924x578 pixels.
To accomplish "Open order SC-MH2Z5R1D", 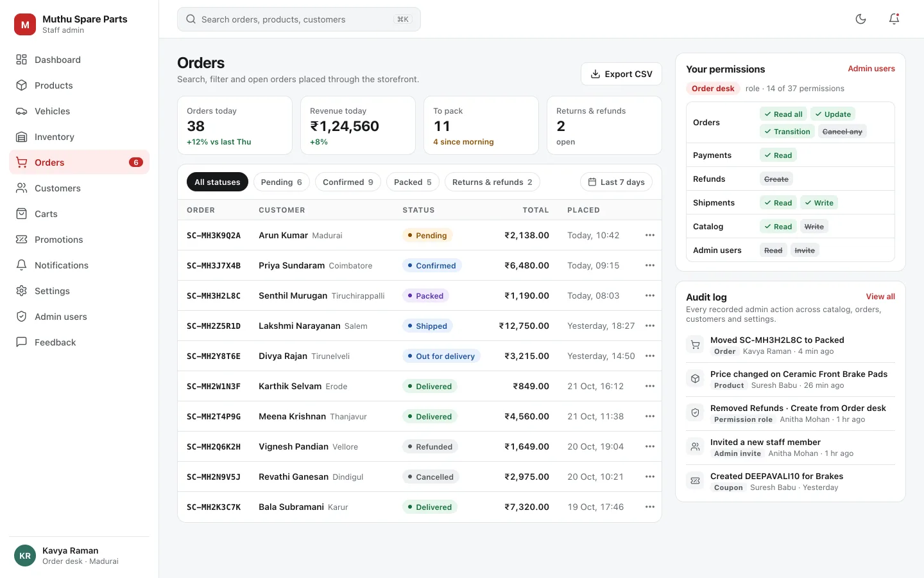I will coord(214,326).
